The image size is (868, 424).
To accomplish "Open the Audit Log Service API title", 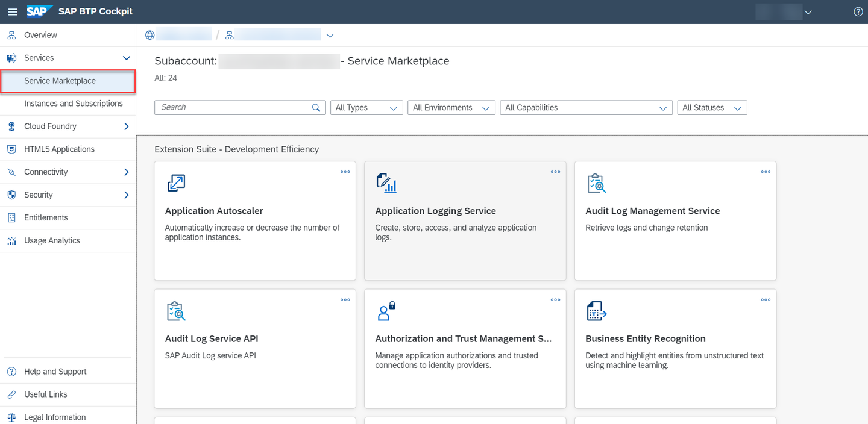I will point(212,339).
